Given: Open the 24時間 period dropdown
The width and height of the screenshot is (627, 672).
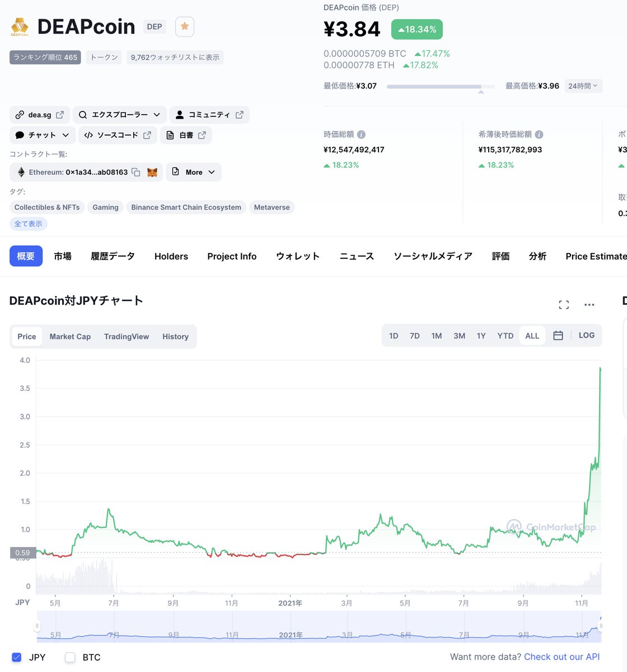Looking at the screenshot, I should click(583, 86).
